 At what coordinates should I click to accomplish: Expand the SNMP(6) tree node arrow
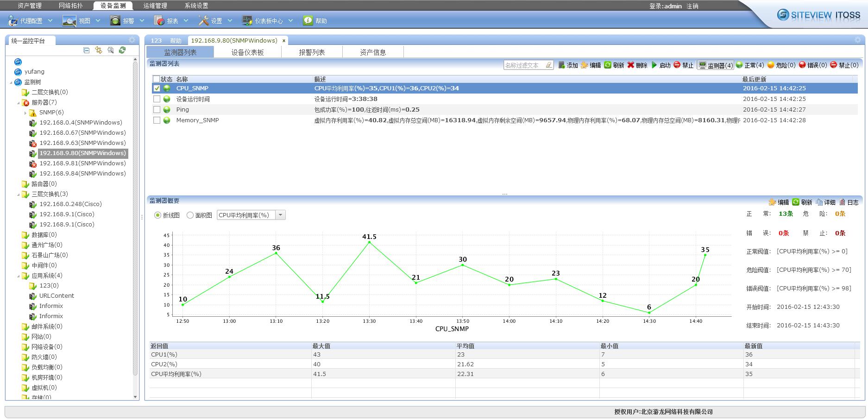pyautogui.click(x=25, y=113)
